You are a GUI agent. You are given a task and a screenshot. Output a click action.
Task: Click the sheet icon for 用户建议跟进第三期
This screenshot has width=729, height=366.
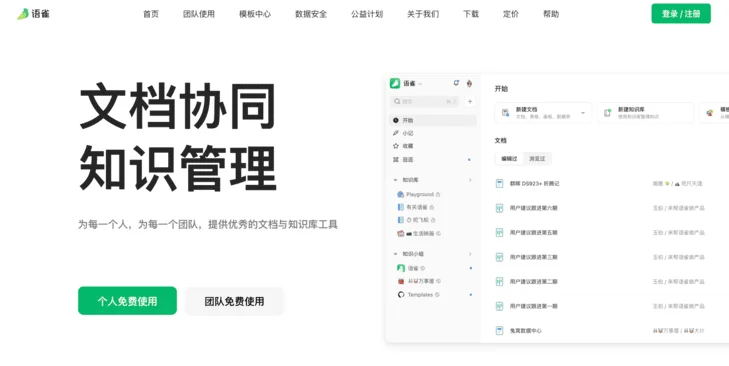499,257
